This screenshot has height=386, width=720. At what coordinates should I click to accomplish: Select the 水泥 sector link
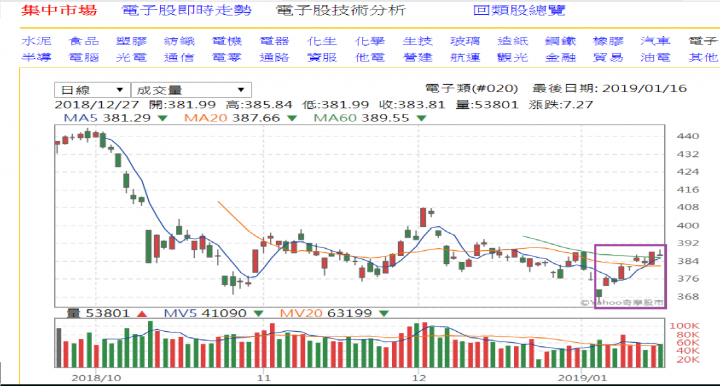pos(36,41)
